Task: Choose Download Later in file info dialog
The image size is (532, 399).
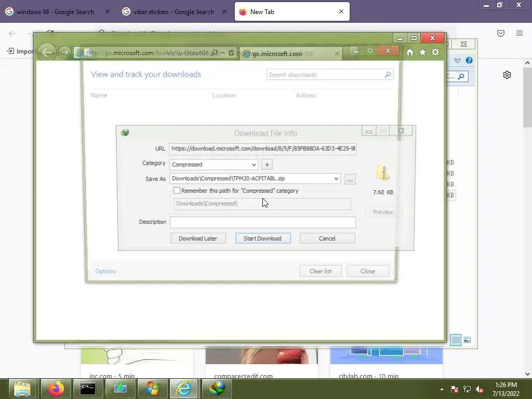Action: pyautogui.click(x=198, y=238)
